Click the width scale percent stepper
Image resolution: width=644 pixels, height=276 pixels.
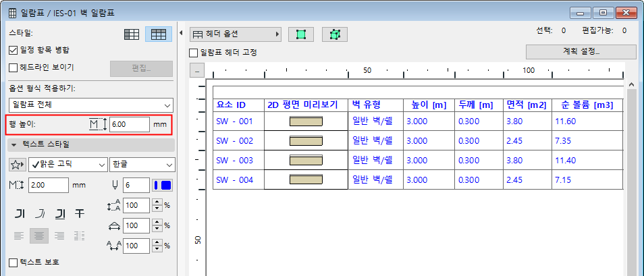click(157, 225)
